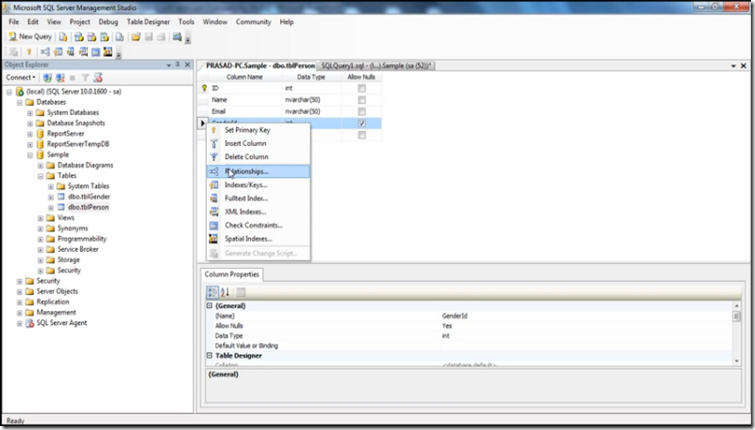Click the New Query toolbar button
755x430 pixels.
(x=30, y=37)
